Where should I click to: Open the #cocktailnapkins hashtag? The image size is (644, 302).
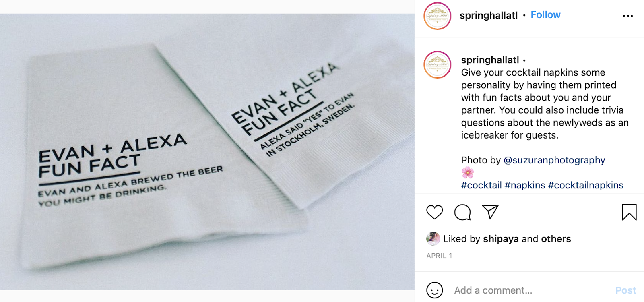(x=586, y=185)
